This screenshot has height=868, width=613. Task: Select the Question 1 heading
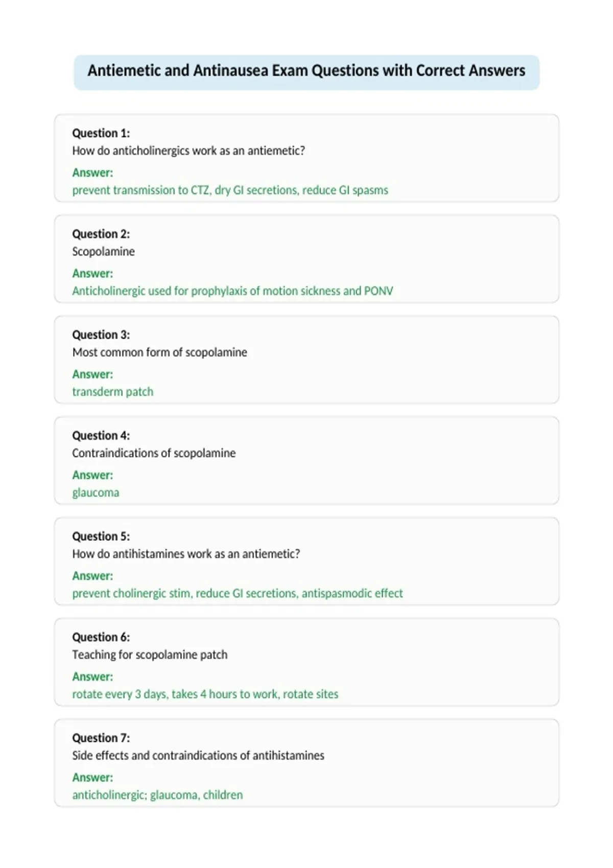pyautogui.click(x=101, y=133)
